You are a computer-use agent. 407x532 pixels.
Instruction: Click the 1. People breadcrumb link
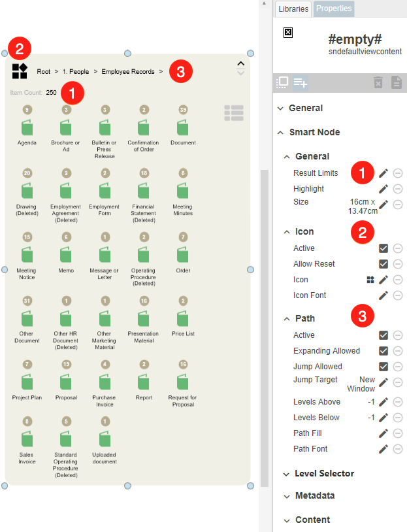point(75,72)
